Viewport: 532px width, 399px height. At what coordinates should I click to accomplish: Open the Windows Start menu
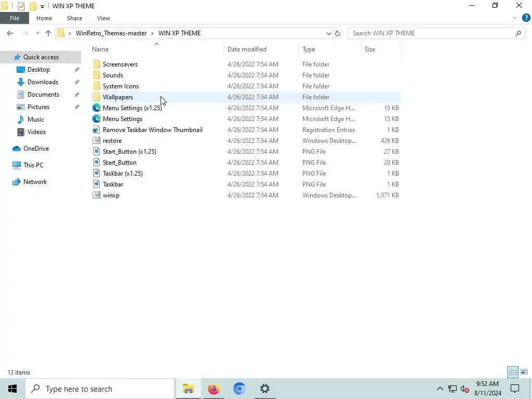pos(12,389)
